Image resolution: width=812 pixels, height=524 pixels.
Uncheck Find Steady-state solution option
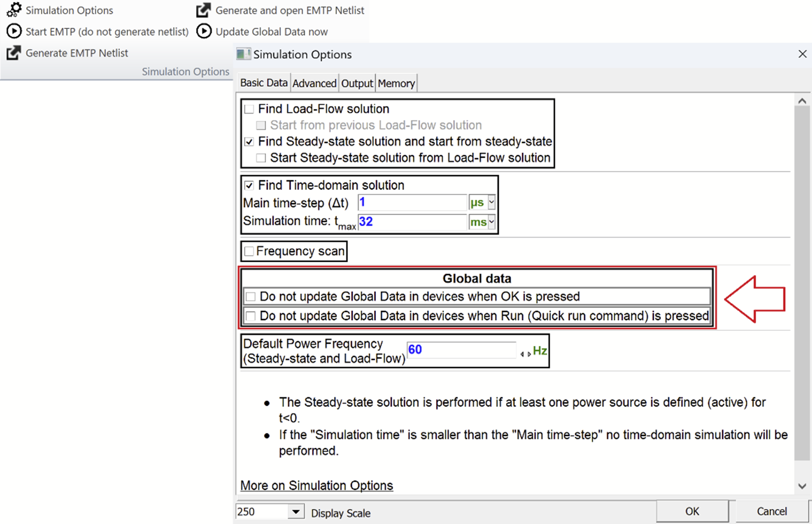point(249,142)
